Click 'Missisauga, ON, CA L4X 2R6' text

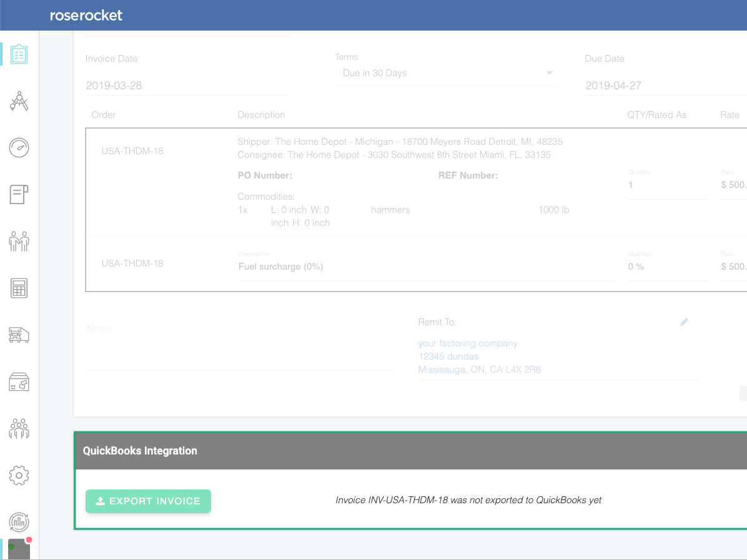pos(480,370)
